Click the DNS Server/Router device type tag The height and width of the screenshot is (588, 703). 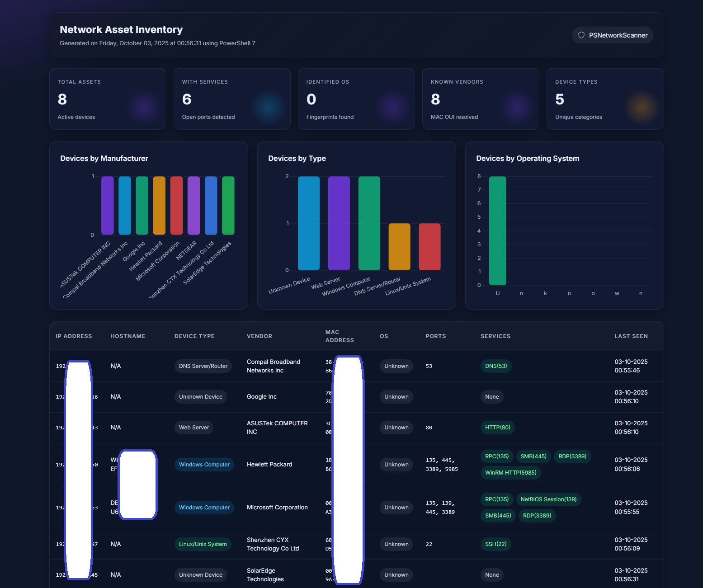click(x=203, y=366)
